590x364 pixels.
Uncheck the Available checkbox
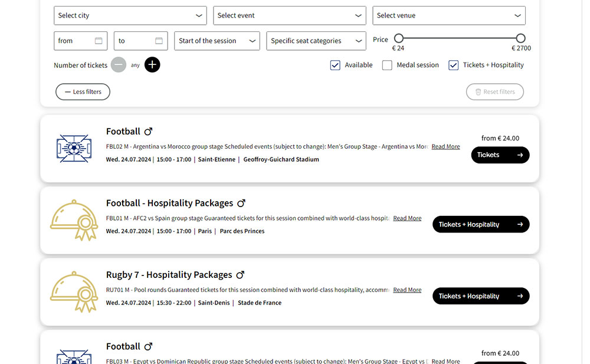(x=335, y=65)
